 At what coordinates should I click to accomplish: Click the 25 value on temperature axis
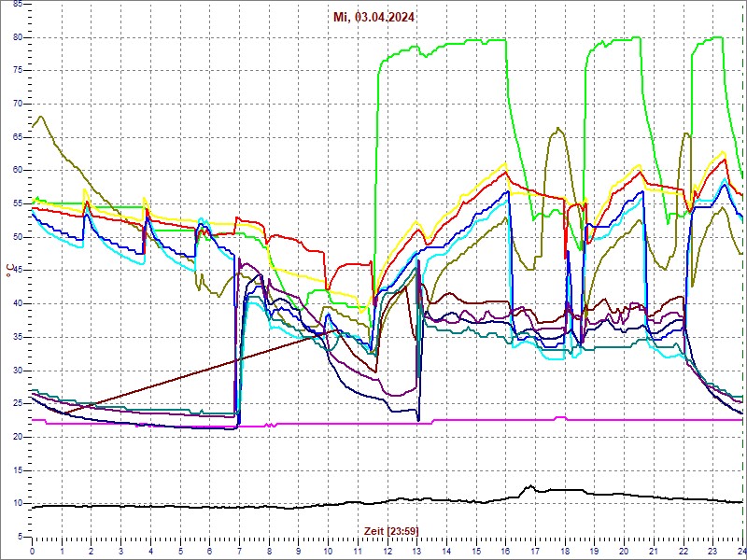[x=18, y=403]
